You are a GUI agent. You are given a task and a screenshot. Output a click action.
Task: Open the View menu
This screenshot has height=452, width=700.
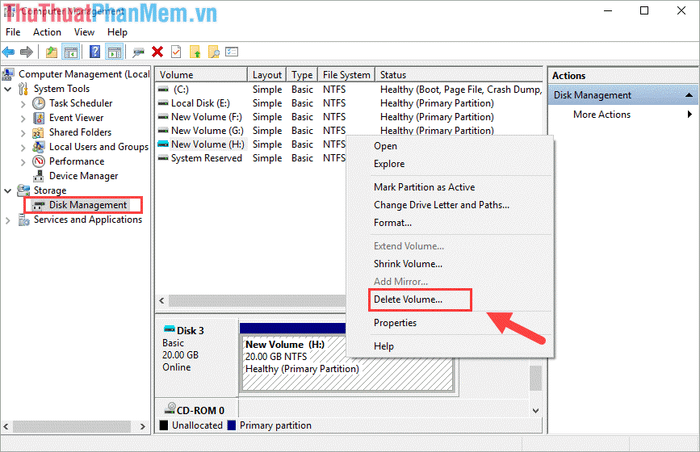[x=84, y=32]
